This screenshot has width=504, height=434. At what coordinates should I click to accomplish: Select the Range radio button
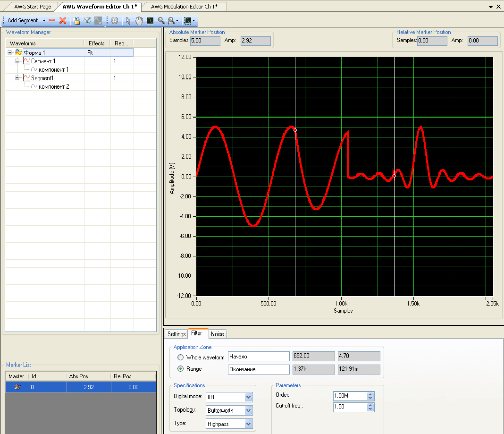point(180,369)
